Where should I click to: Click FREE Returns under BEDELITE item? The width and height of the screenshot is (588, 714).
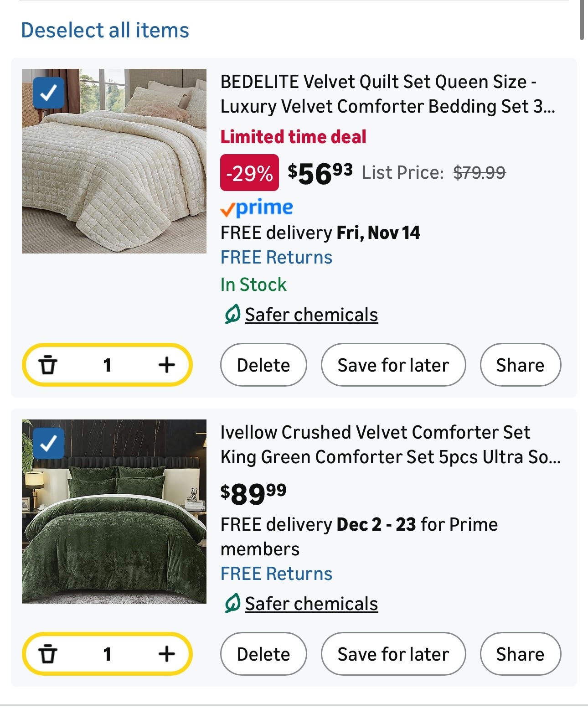(276, 258)
